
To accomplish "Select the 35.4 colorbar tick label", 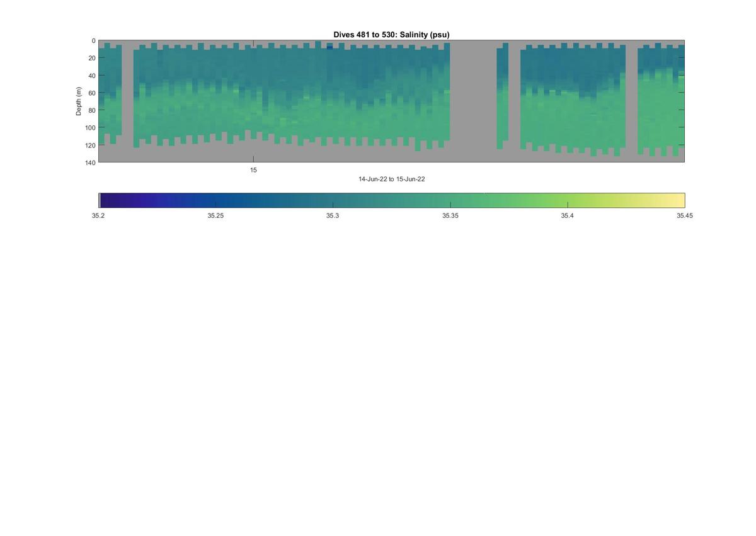I will tap(567, 215).
